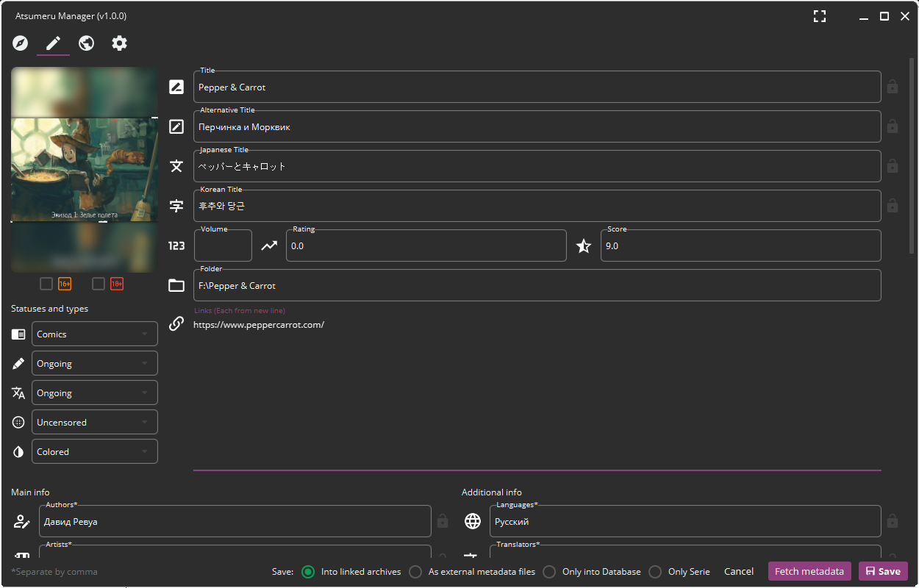Click the Cancel button

[739, 571]
